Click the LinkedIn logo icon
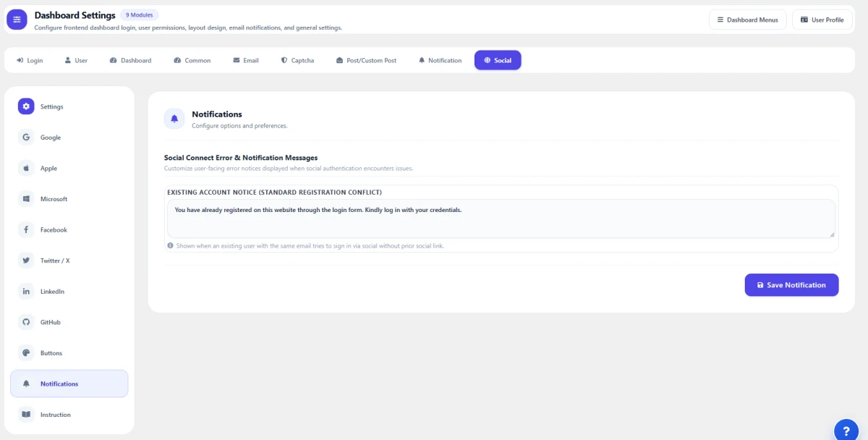 coord(26,291)
